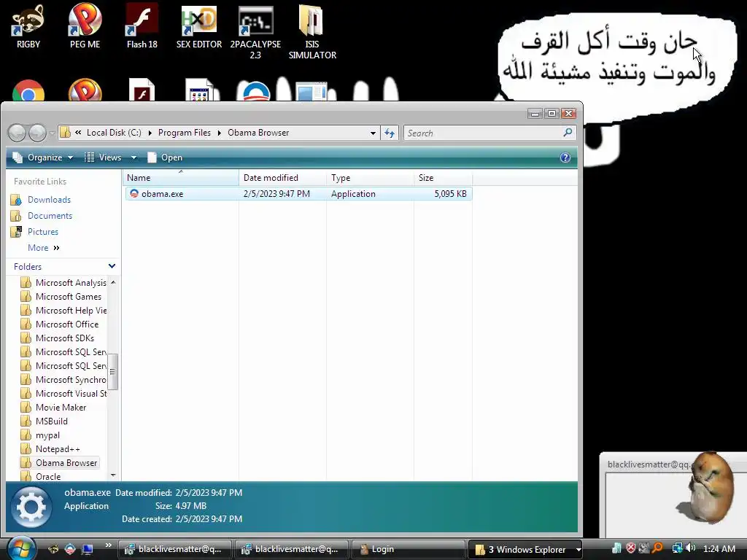The height and width of the screenshot is (560, 747).
Task: Click the Program Files breadcrumb
Action: (185, 133)
